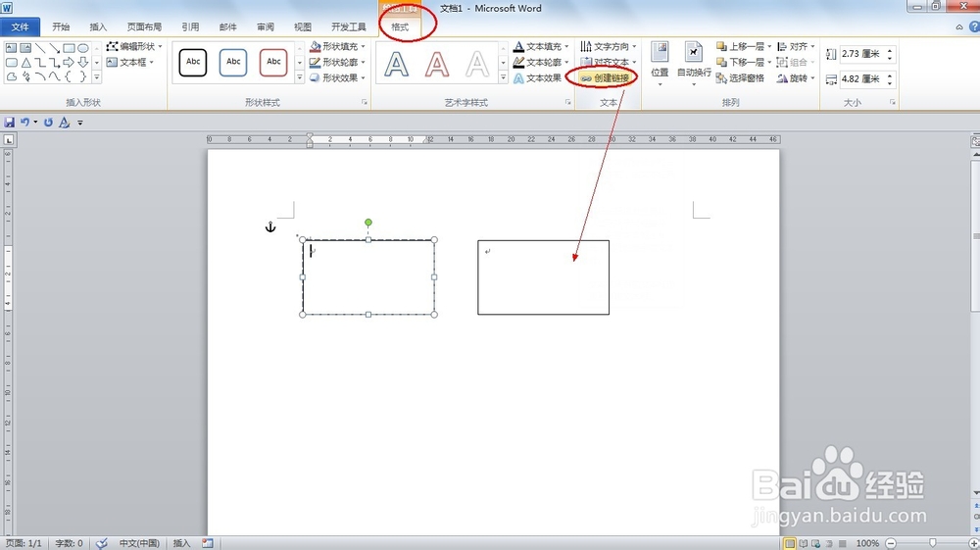Pick the straight line shape
The height and width of the screenshot is (550, 980).
pyautogui.click(x=40, y=47)
